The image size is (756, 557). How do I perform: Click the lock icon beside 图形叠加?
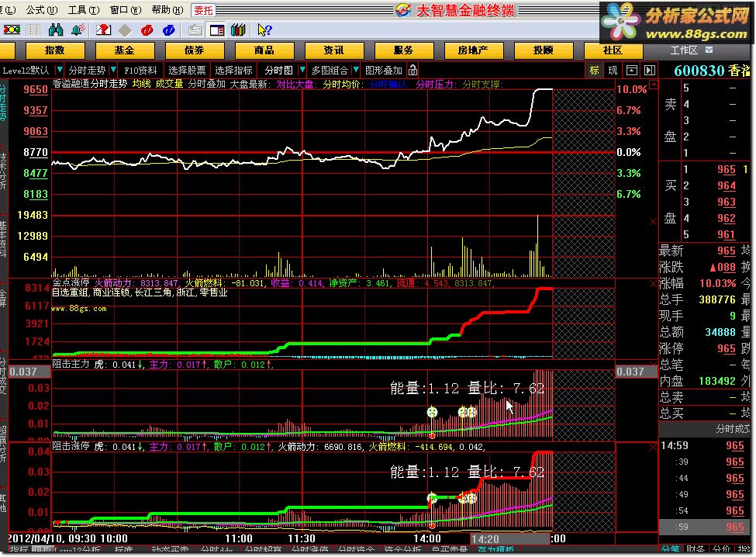click(413, 71)
